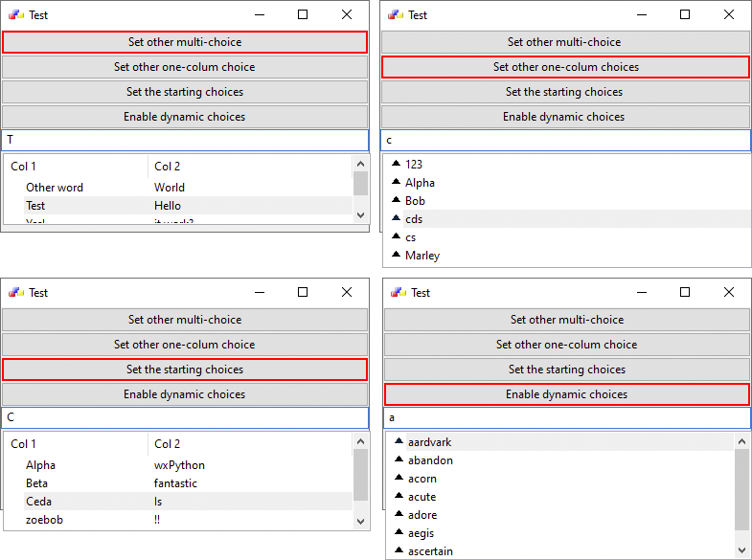Click the triangle icon next to acorn
The width and height of the screenshot is (752, 560).
pos(398,479)
